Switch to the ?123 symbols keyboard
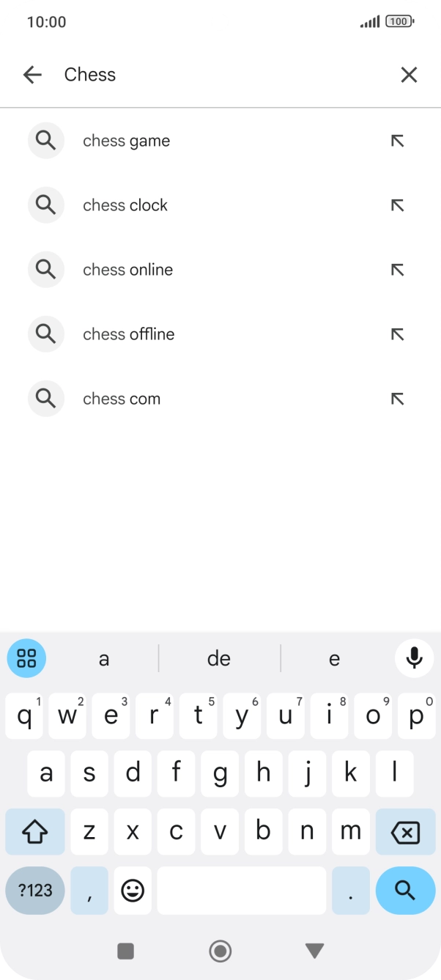This screenshot has width=441, height=980. [x=34, y=890]
